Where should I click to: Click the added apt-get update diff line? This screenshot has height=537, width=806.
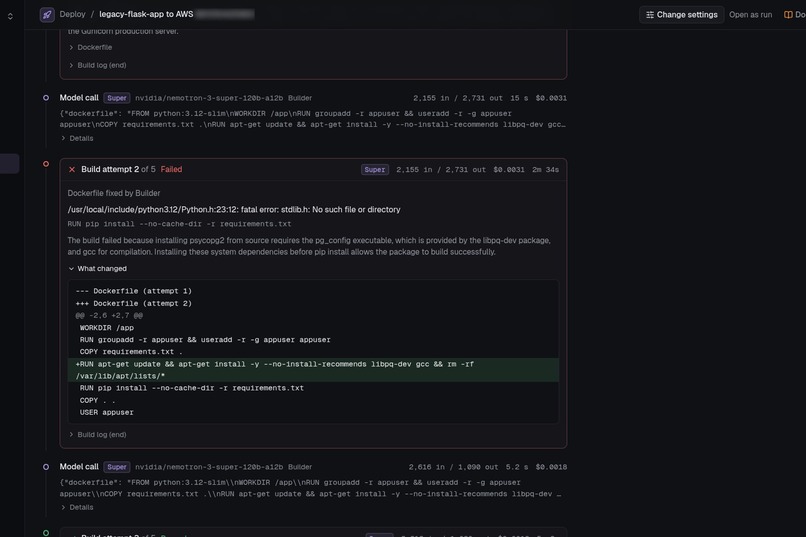pos(314,370)
